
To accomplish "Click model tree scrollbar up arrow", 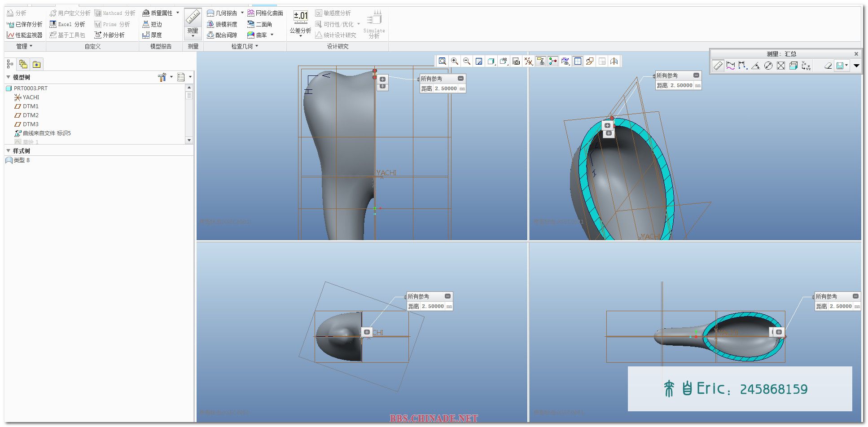I will pyautogui.click(x=189, y=88).
